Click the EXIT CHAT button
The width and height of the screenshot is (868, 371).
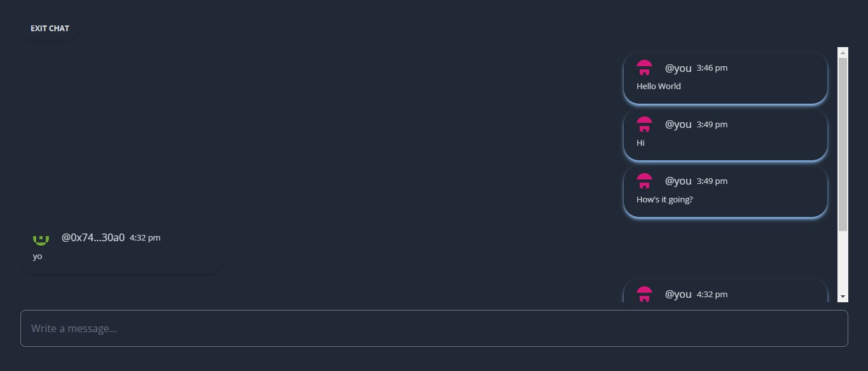pos(50,28)
